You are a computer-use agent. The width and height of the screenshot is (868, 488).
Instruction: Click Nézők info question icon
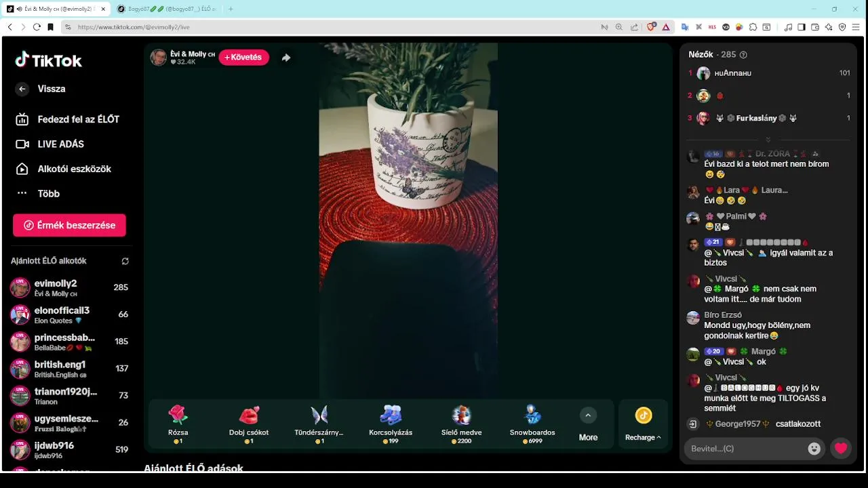[x=743, y=55]
